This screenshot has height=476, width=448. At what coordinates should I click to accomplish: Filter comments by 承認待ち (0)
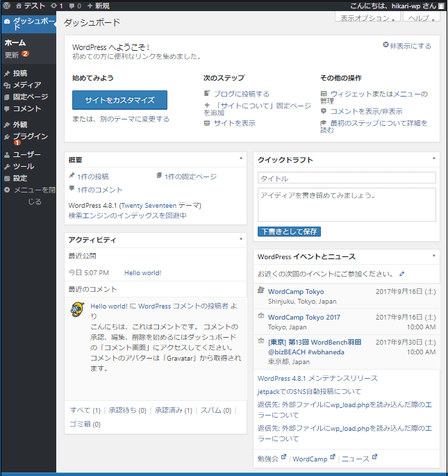pyautogui.click(x=128, y=411)
